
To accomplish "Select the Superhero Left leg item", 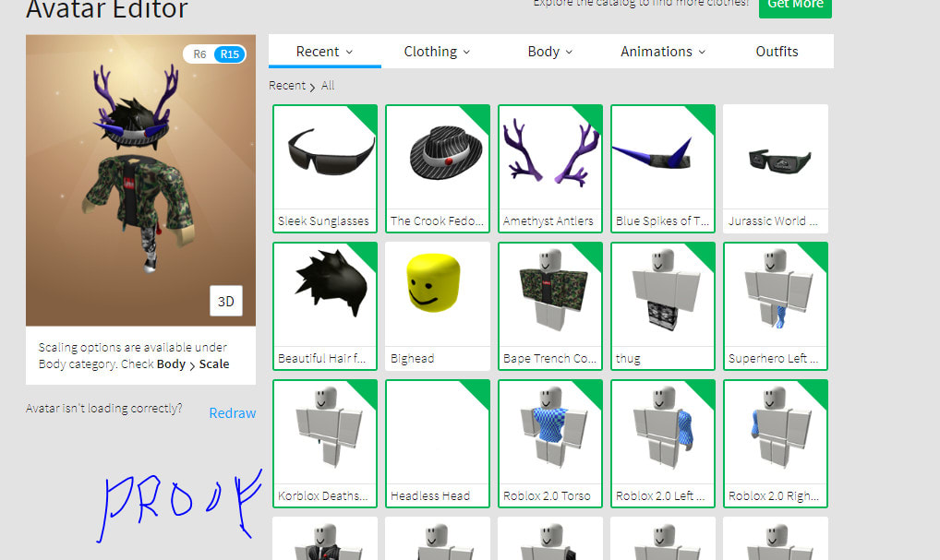I will 776,306.
